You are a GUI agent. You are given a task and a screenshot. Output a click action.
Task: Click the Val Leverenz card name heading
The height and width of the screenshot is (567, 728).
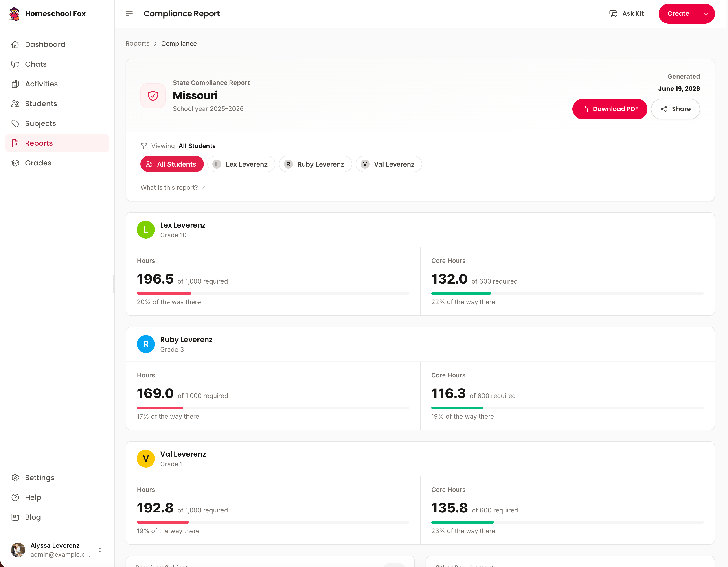pyautogui.click(x=183, y=454)
